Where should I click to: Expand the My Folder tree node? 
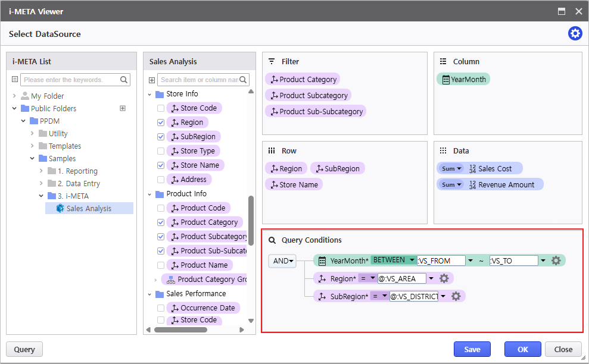14,96
